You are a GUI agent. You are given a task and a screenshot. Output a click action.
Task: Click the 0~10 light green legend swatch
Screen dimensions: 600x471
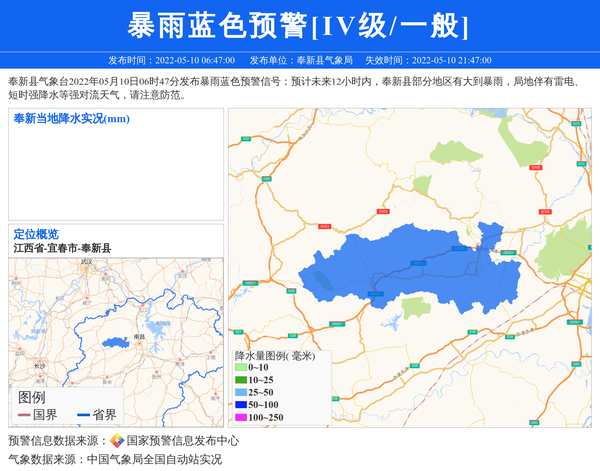[241, 368]
